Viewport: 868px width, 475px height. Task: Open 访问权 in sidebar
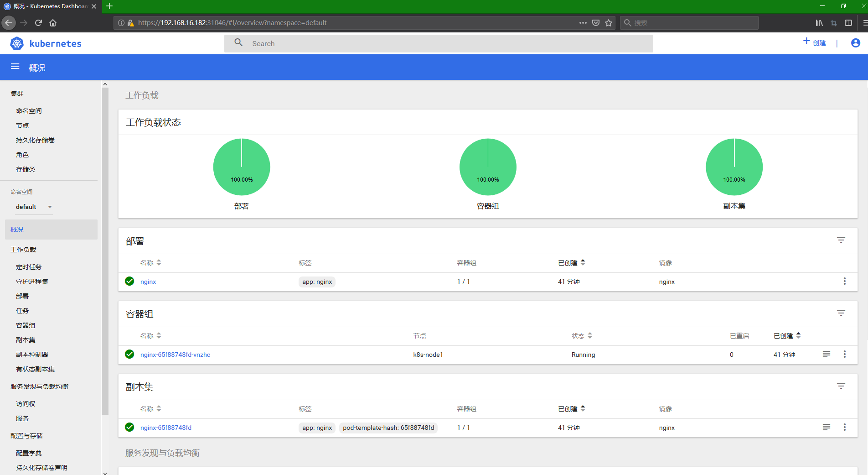tap(26, 404)
